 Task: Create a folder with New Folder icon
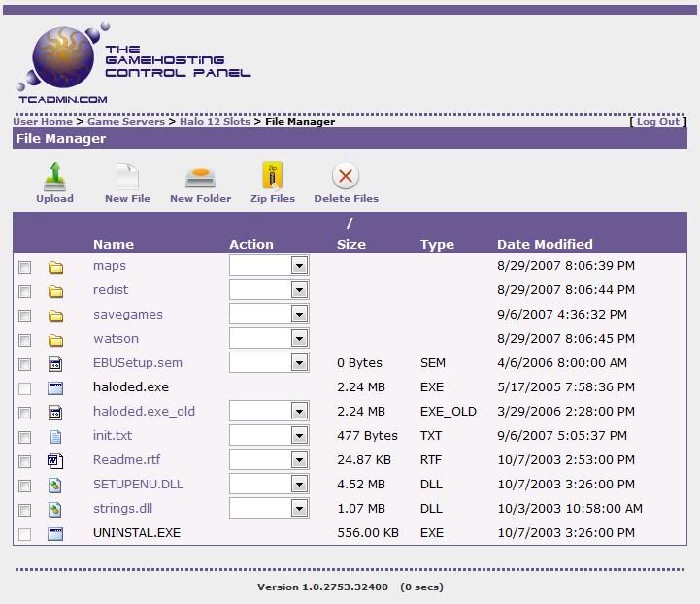200,177
